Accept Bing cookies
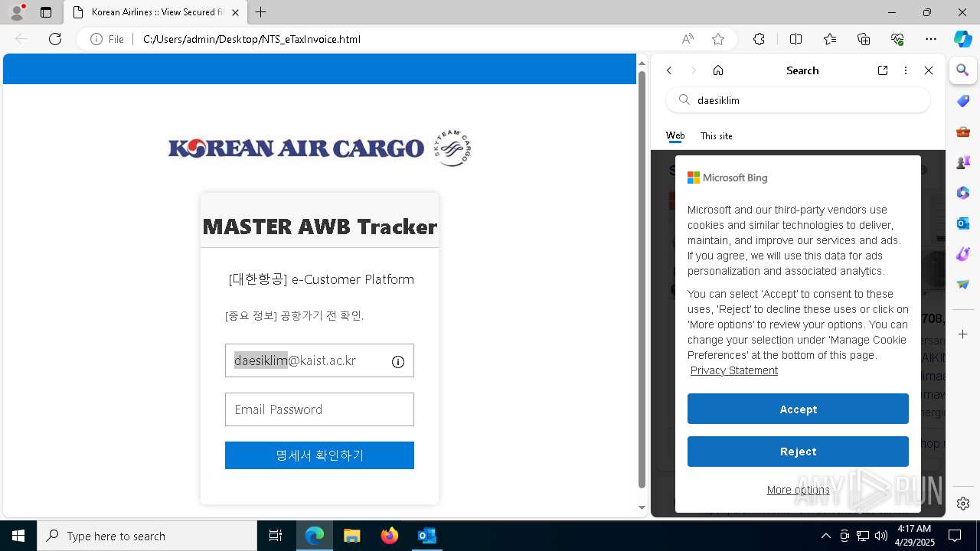Viewport: 980px width, 551px height. [x=798, y=409]
